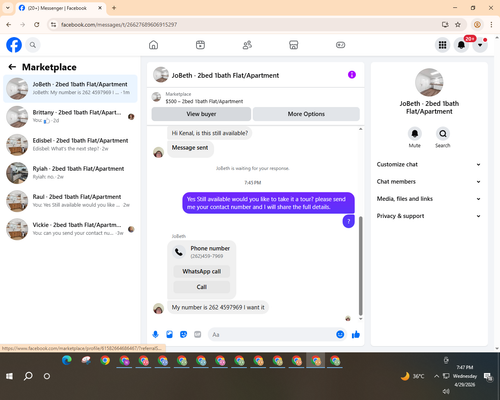
Task: Open the apps grid menu
Action: (442, 45)
